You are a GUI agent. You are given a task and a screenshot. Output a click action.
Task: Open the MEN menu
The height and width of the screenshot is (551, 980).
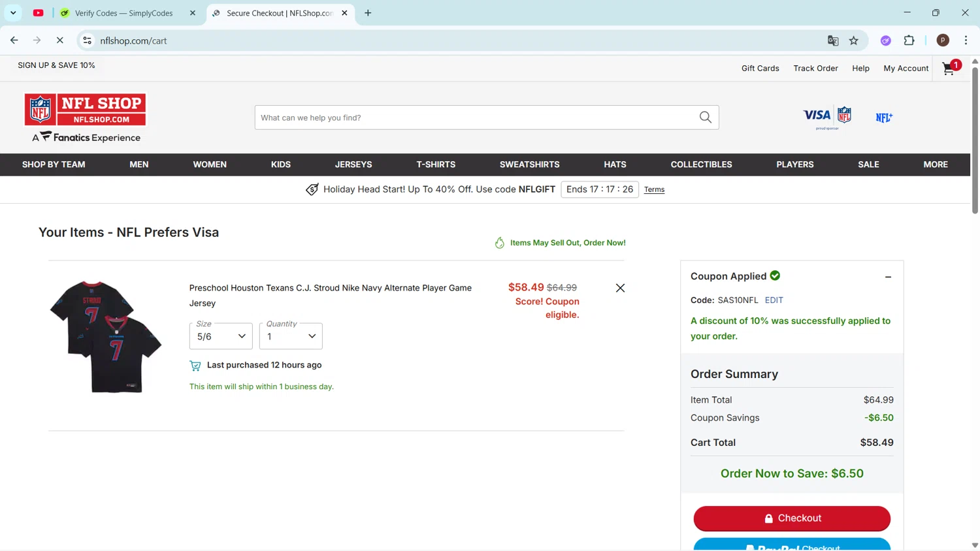pos(139,165)
